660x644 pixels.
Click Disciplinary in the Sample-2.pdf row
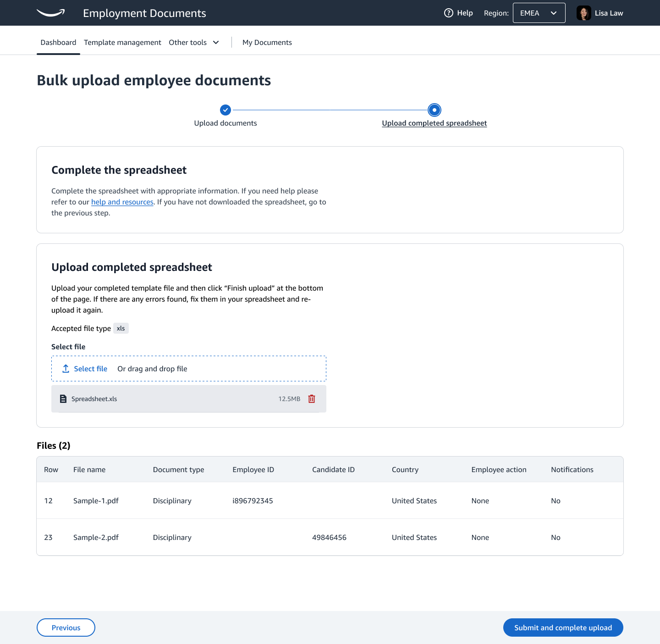pos(172,537)
